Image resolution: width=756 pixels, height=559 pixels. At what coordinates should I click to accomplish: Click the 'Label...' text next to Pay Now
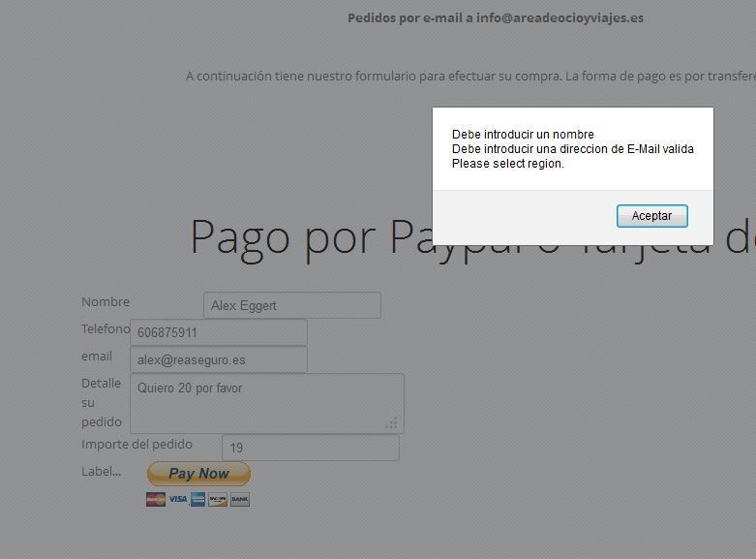point(102,472)
